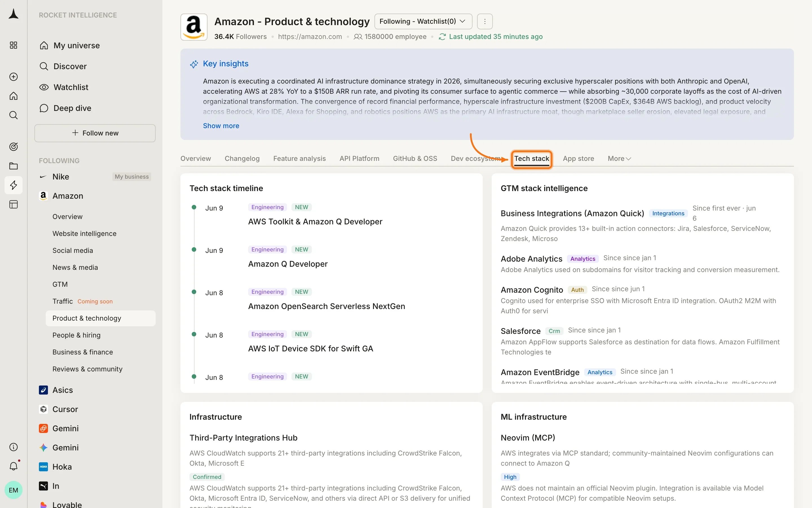The image size is (812, 508).
Task: Open the EM user avatar
Action: pos(14,490)
